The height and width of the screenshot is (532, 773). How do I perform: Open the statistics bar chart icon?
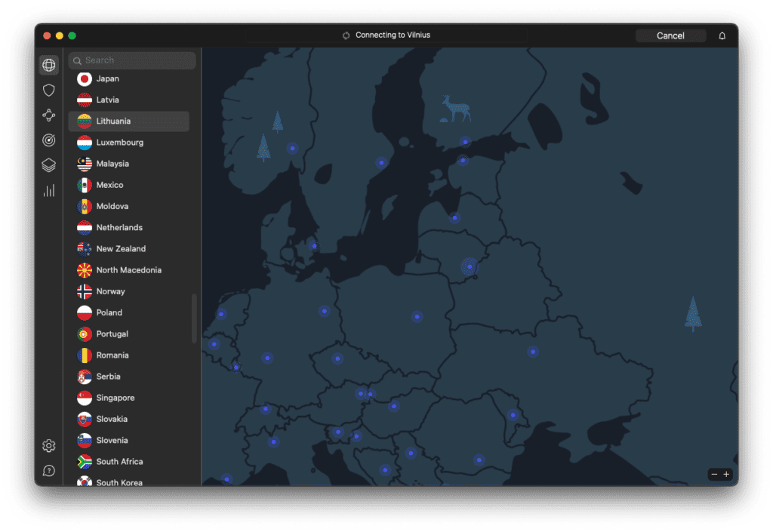[x=49, y=191]
